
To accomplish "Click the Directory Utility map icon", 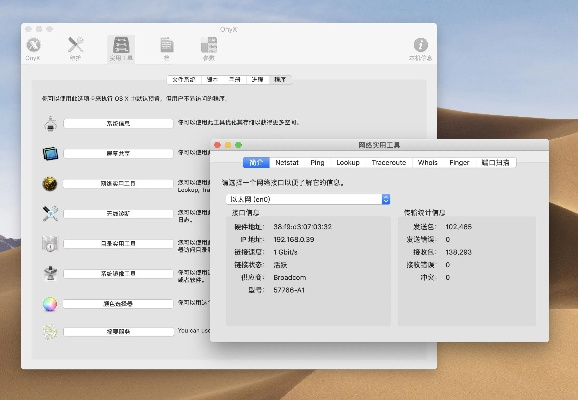I will 50,244.
